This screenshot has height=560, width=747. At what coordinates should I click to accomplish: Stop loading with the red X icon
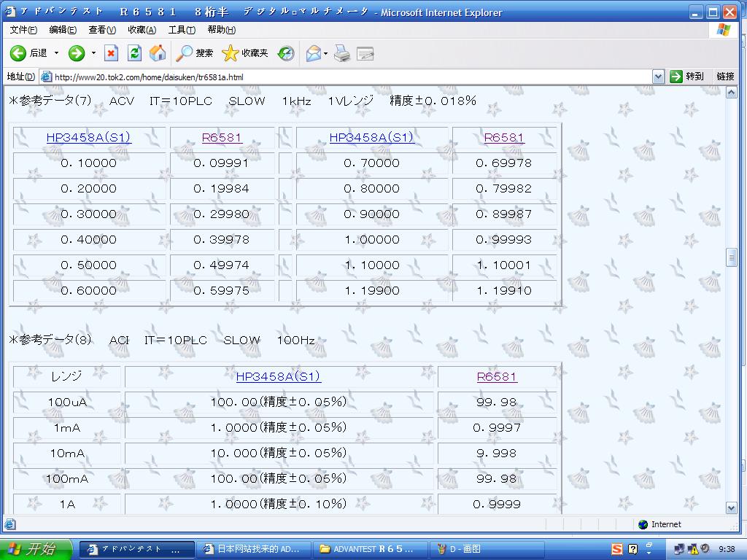(111, 52)
